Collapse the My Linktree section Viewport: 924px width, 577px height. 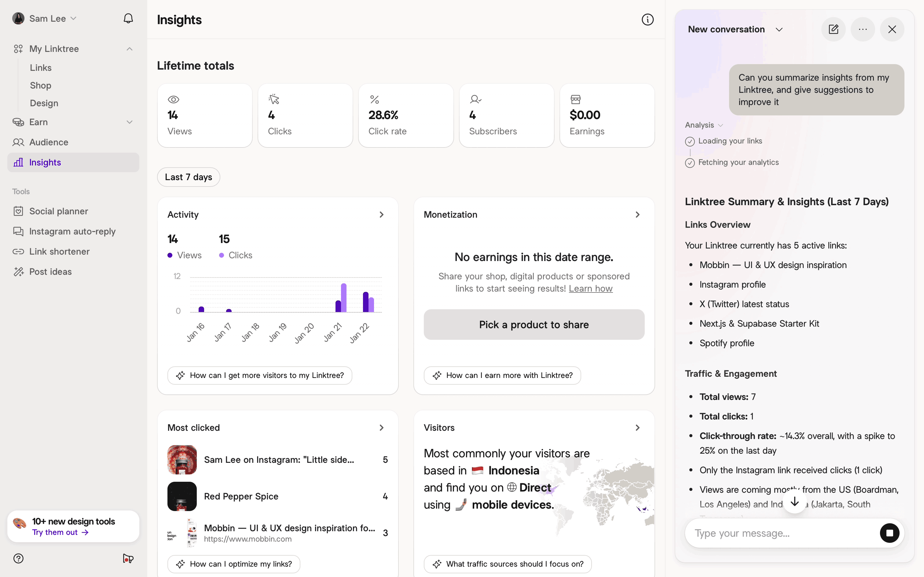tap(130, 49)
